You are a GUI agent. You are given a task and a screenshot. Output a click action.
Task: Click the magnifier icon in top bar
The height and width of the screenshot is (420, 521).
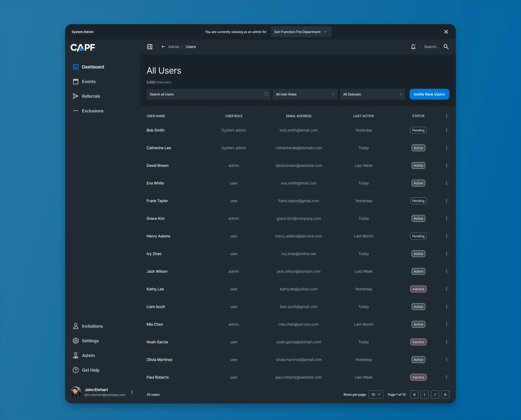click(x=446, y=47)
